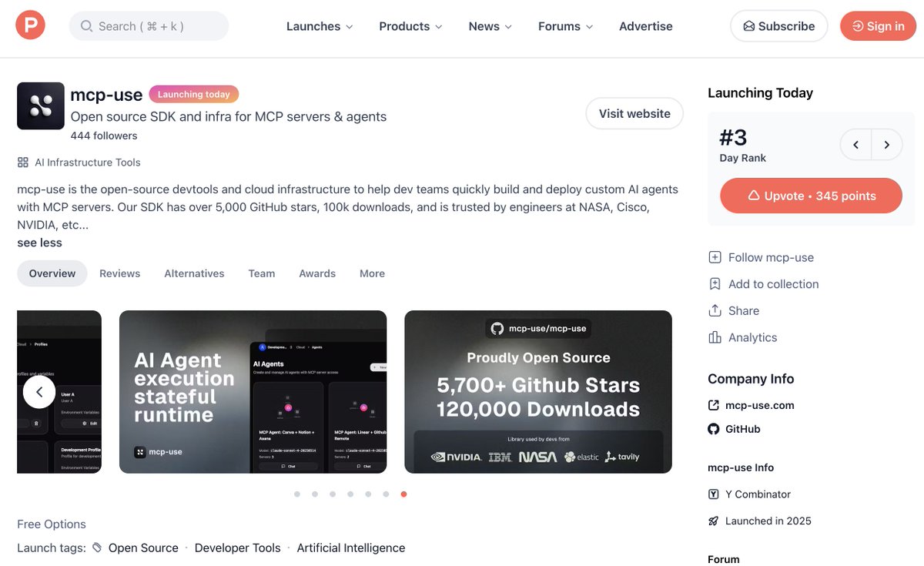Click the Add to collection bookmark icon
The height and width of the screenshot is (566, 924).
(x=715, y=284)
